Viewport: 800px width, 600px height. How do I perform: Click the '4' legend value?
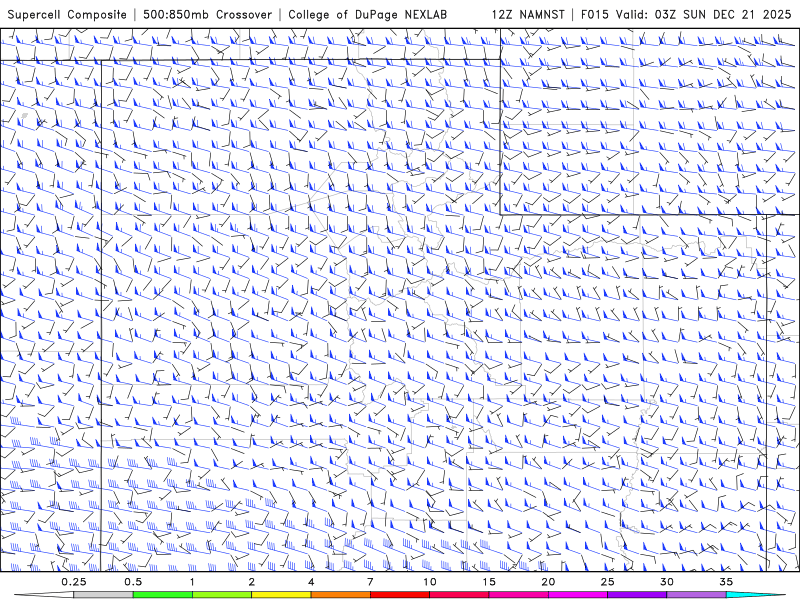(311, 582)
